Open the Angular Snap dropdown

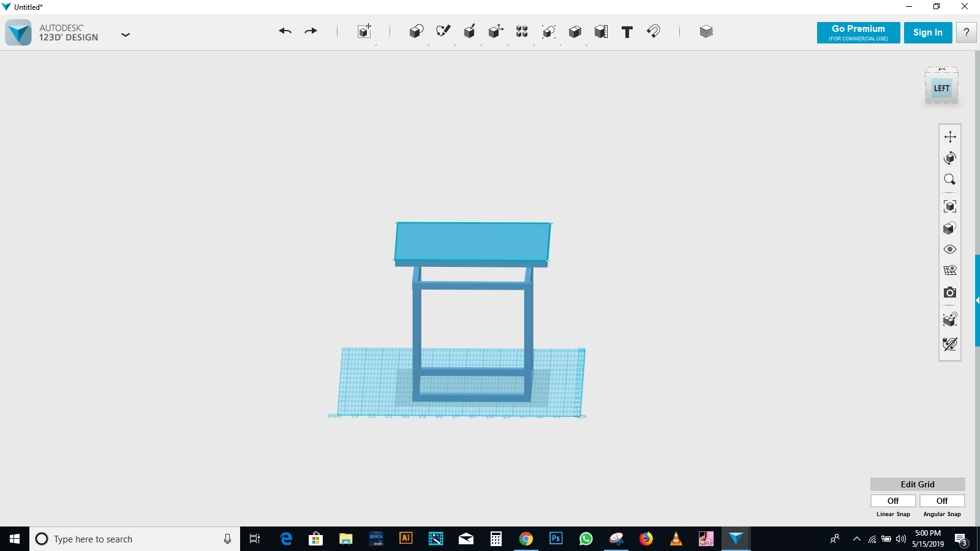tap(942, 501)
